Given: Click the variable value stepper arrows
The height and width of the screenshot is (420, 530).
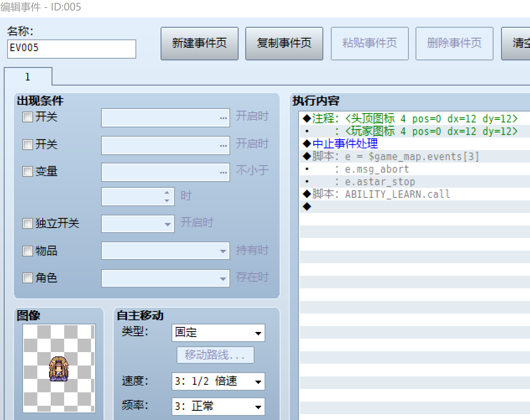Looking at the screenshot, I should (167, 197).
